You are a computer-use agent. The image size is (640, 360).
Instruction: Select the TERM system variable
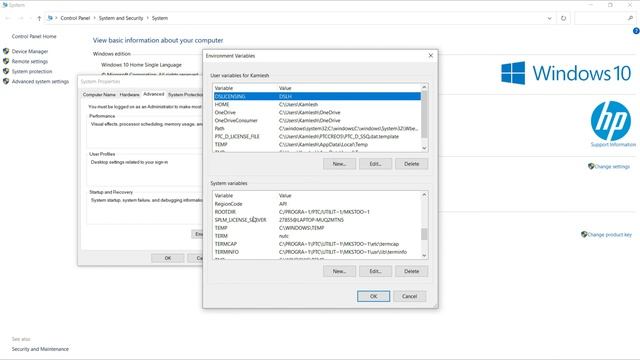pyautogui.click(x=317, y=236)
